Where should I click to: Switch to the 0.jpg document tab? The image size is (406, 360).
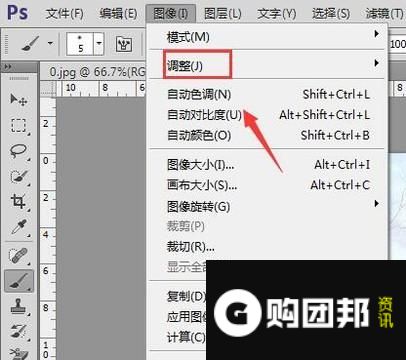point(97,72)
